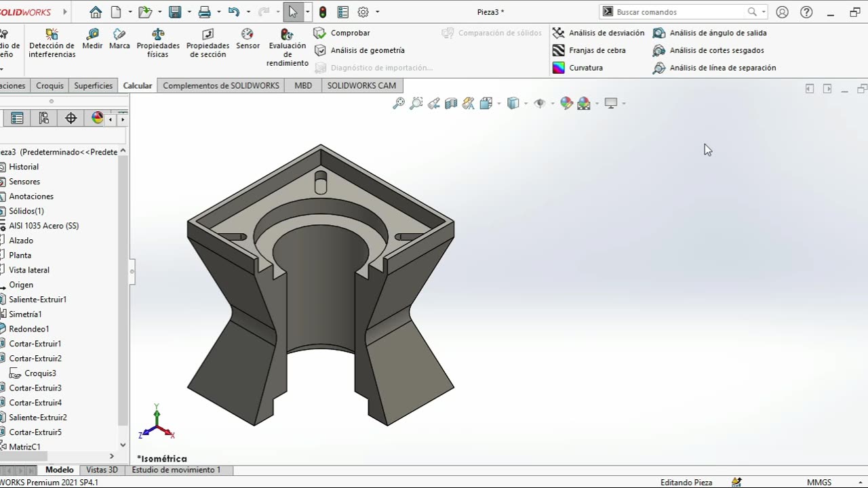Click the Edit Appearance color ball icon
868x488 pixels.
point(566,104)
